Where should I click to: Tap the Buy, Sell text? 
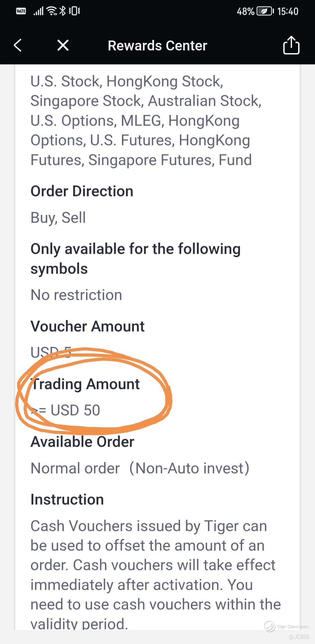58,218
